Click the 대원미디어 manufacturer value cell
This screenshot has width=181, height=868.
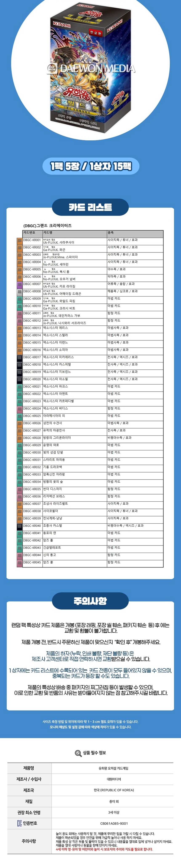click(x=114, y=779)
